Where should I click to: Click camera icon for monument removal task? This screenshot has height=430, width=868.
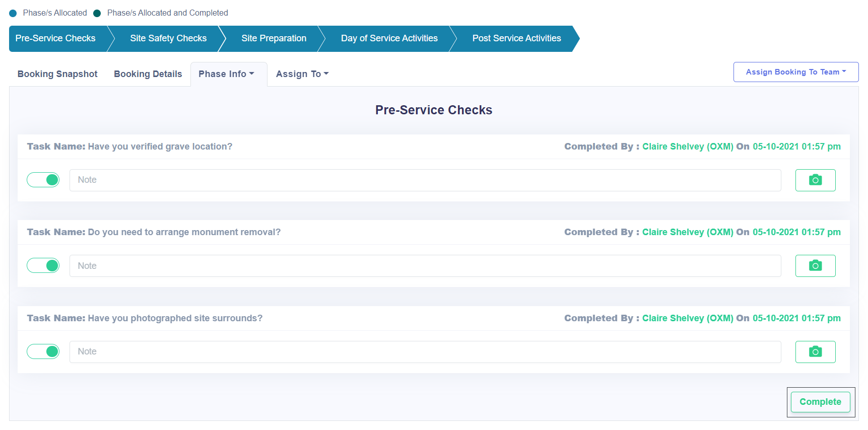[815, 266]
